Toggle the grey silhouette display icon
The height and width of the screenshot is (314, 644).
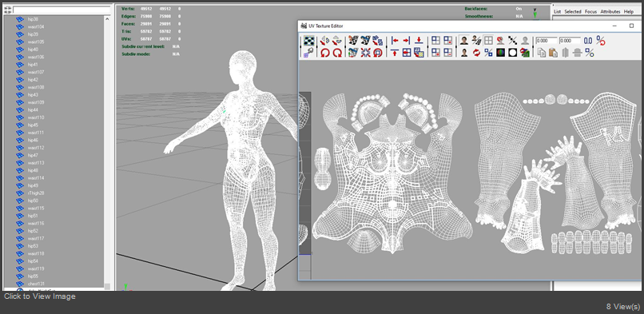click(x=525, y=40)
